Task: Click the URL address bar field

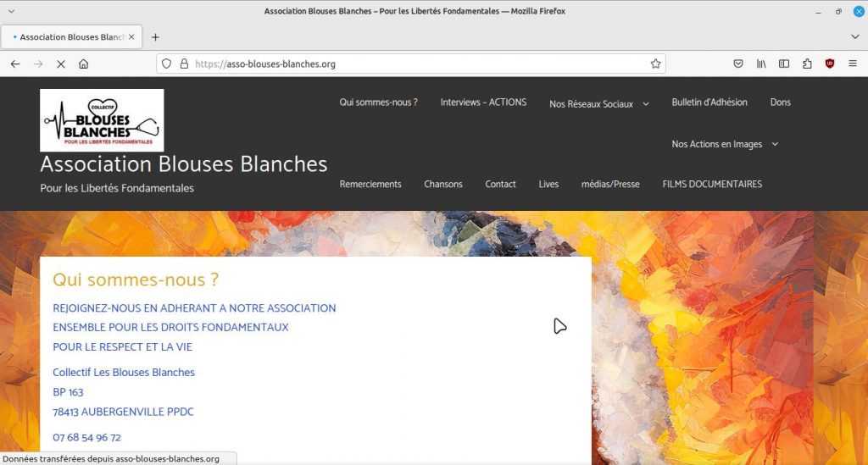Action: coord(415,64)
